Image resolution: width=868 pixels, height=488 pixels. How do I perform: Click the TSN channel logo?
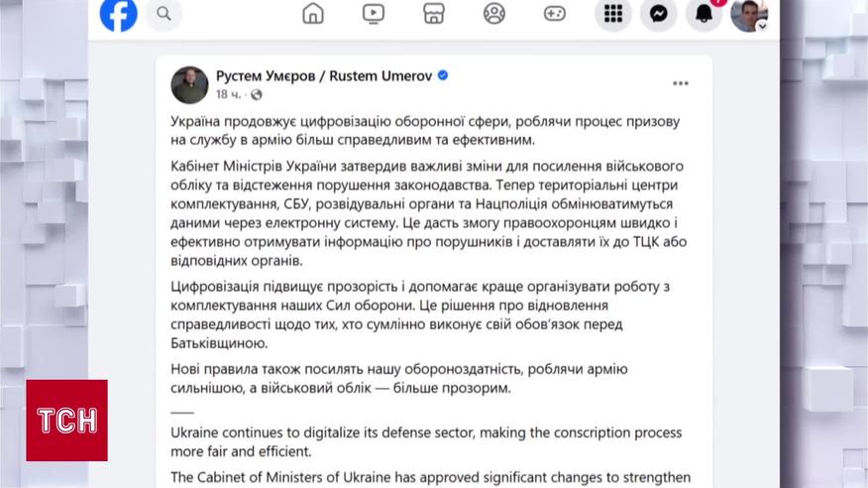pyautogui.click(x=66, y=420)
